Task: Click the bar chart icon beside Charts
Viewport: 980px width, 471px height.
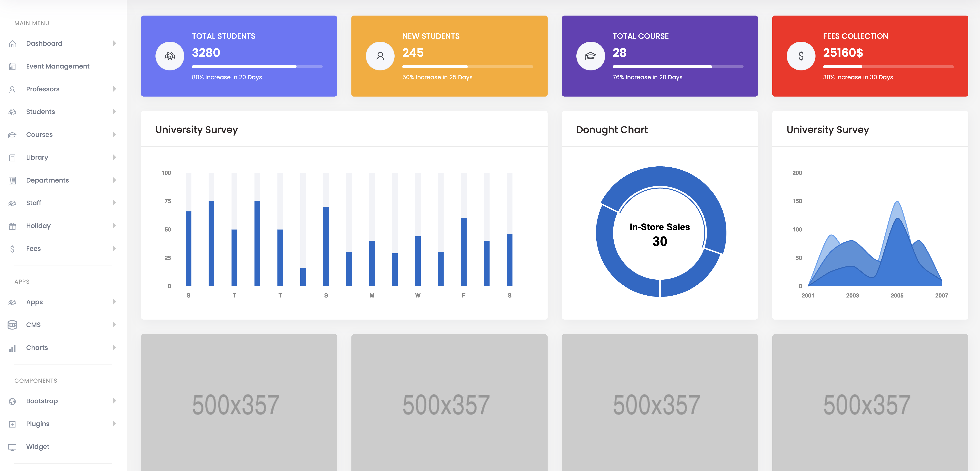Action: (x=12, y=348)
